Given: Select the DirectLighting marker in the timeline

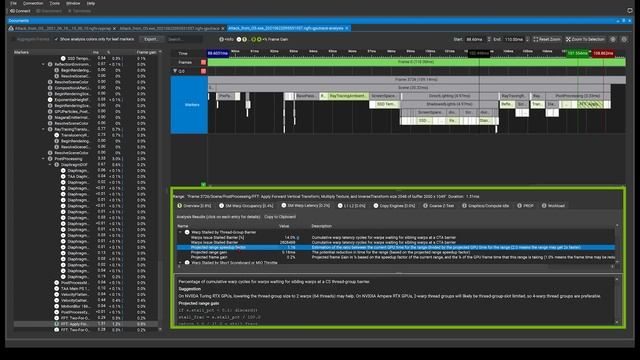Looking at the screenshot, I should coord(449,96).
